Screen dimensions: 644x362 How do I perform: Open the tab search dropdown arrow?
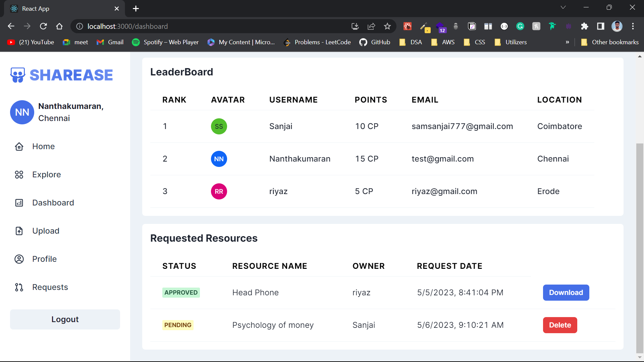tap(563, 7)
